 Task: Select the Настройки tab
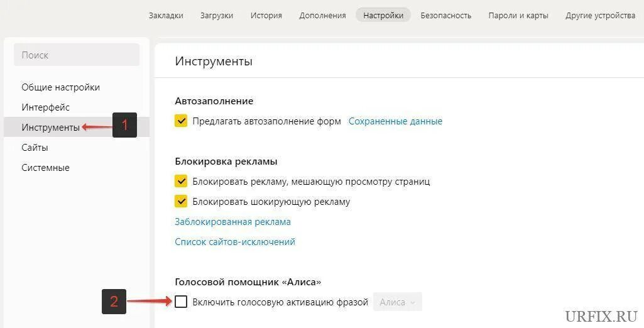point(383,16)
